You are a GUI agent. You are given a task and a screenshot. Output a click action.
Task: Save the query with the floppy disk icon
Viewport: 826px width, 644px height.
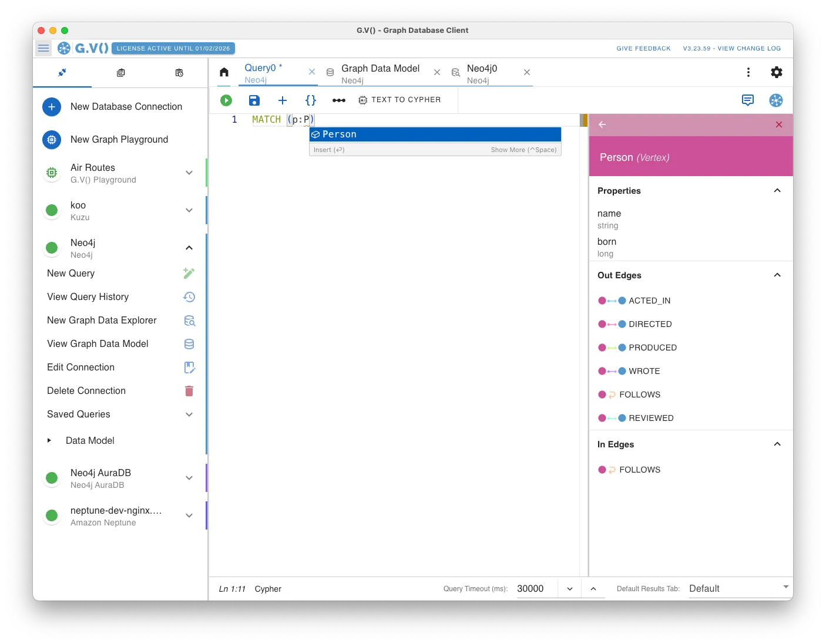pos(254,100)
